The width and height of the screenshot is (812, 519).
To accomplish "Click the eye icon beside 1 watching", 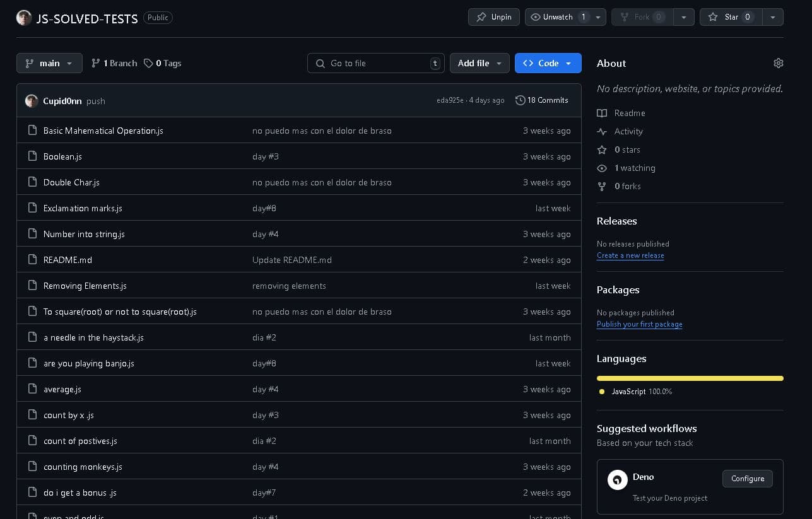I will pyautogui.click(x=602, y=168).
